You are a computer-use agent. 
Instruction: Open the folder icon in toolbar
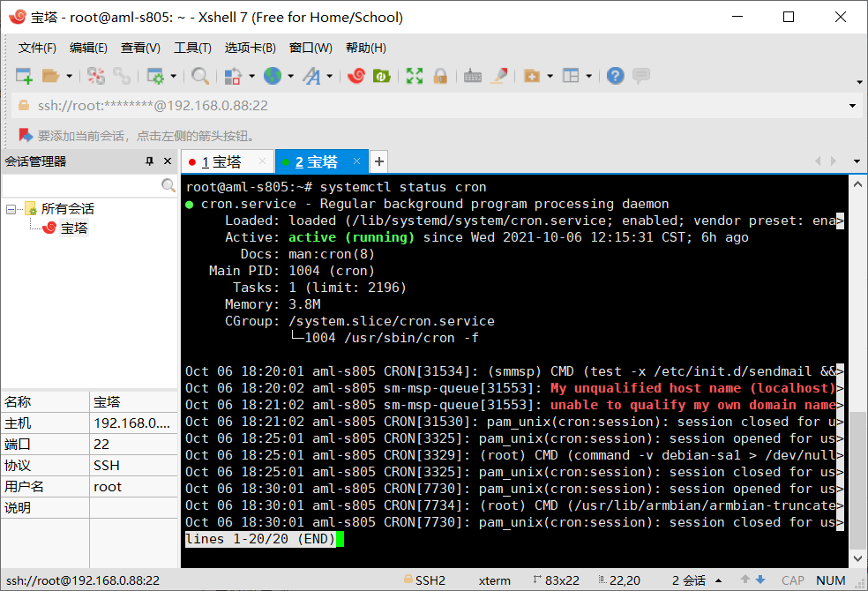tap(50, 76)
